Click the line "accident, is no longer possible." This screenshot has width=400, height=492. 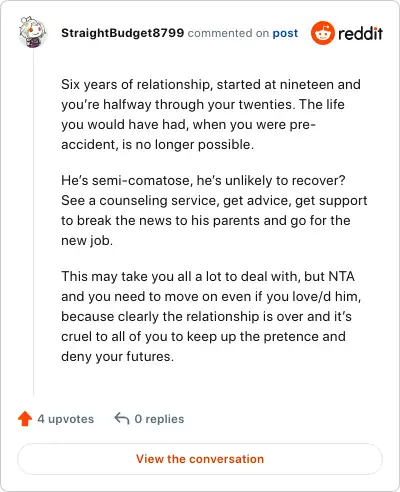point(158,145)
